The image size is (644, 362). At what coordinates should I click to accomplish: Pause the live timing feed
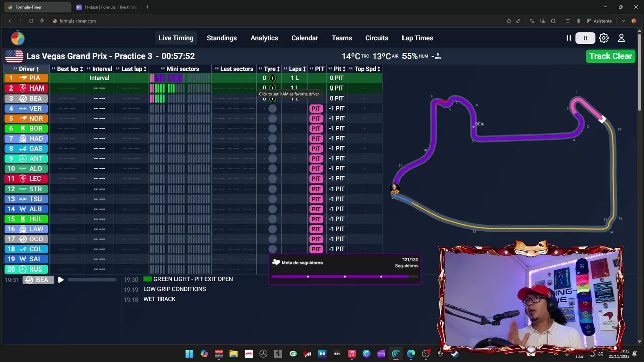569,38
